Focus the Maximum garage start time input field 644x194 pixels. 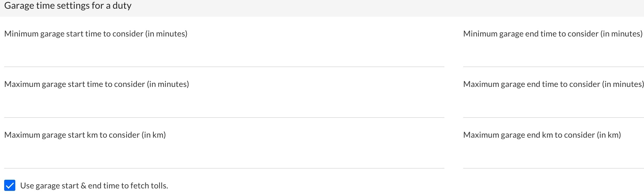(224, 105)
